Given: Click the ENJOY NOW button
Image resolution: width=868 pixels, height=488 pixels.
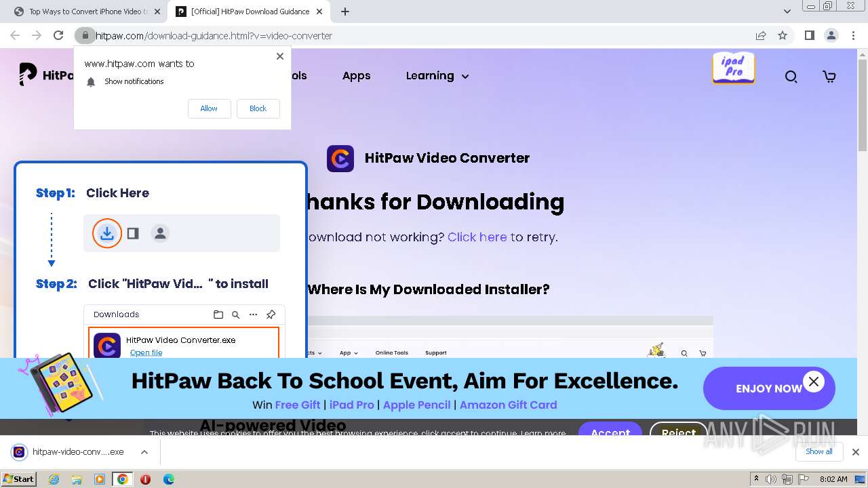Looking at the screenshot, I should pyautogui.click(x=768, y=388).
